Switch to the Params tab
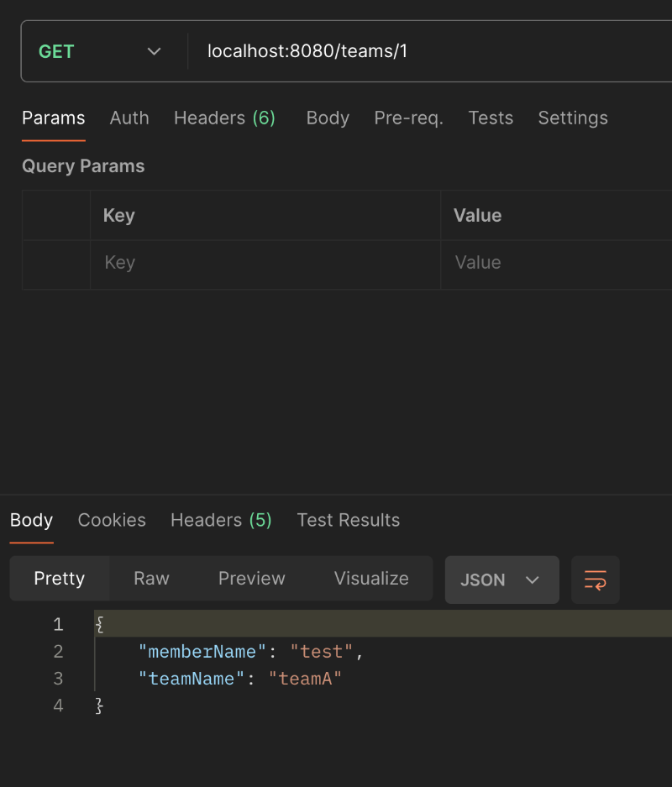Screen dimensions: 672x787 [53, 118]
